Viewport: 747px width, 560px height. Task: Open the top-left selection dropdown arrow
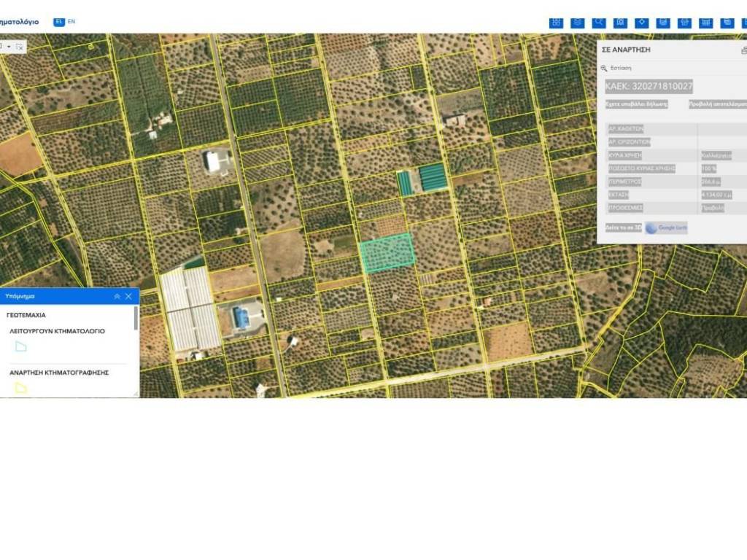[x=9, y=46]
